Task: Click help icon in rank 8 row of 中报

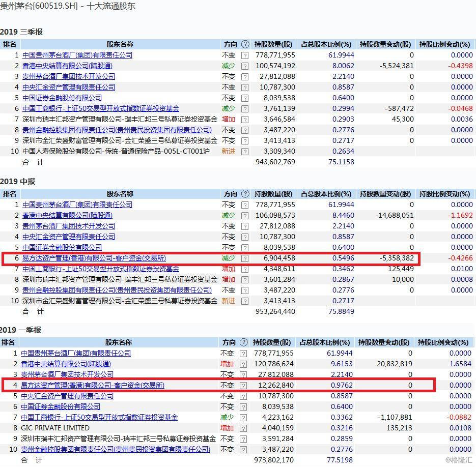Action: 245,280
